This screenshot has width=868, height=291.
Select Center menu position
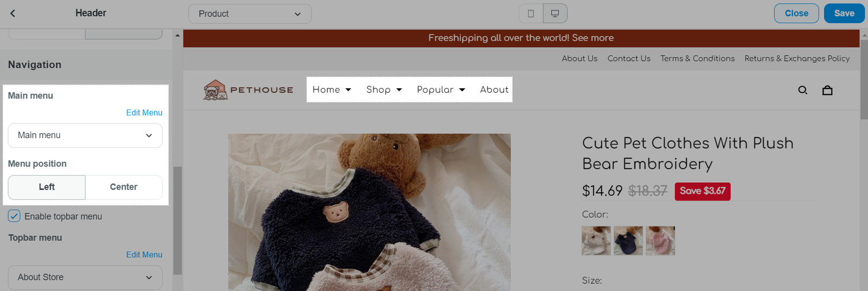pyautogui.click(x=124, y=187)
